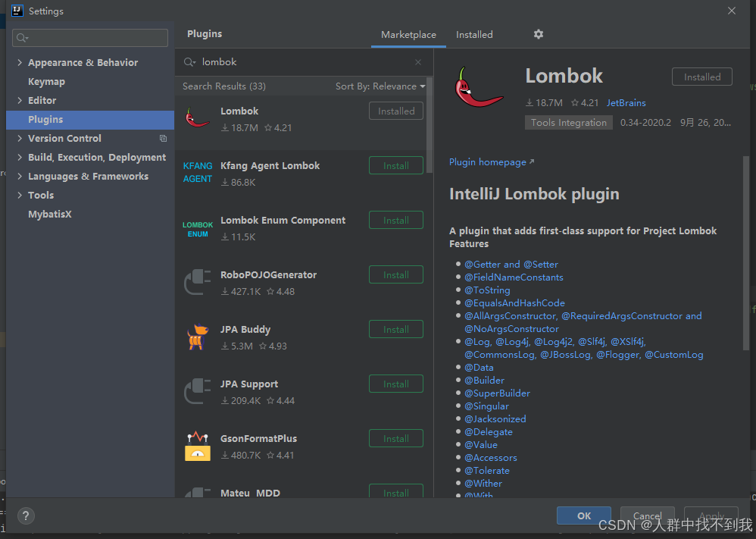
Task: Install the JPA Buddy plugin
Action: click(396, 329)
